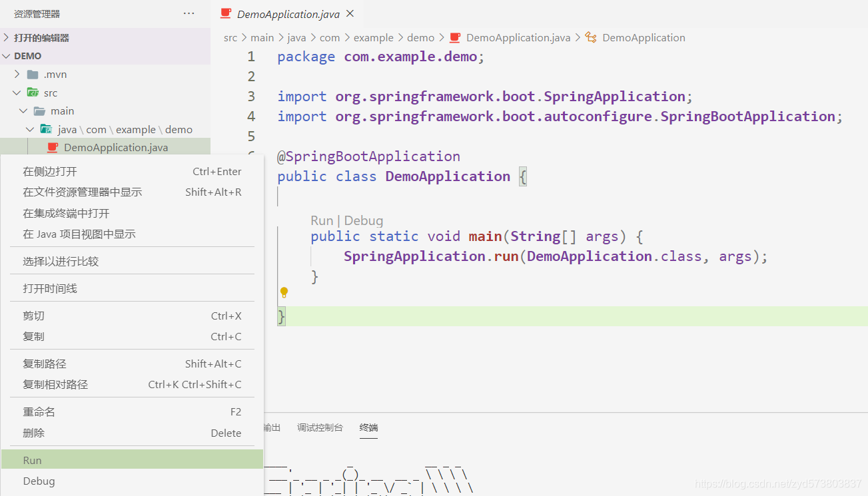Choose 在集成终端中打开 menu entry
The width and height of the screenshot is (868, 496).
132,213
